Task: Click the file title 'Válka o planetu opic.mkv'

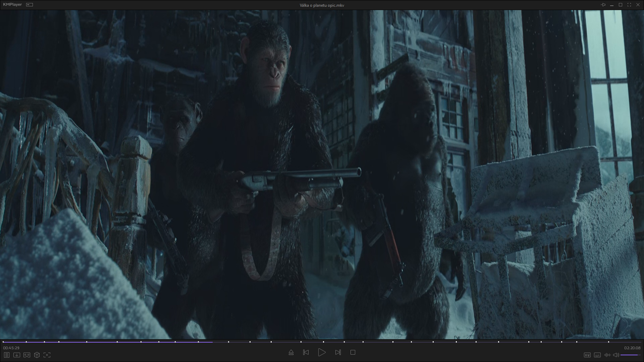Action: click(x=322, y=5)
